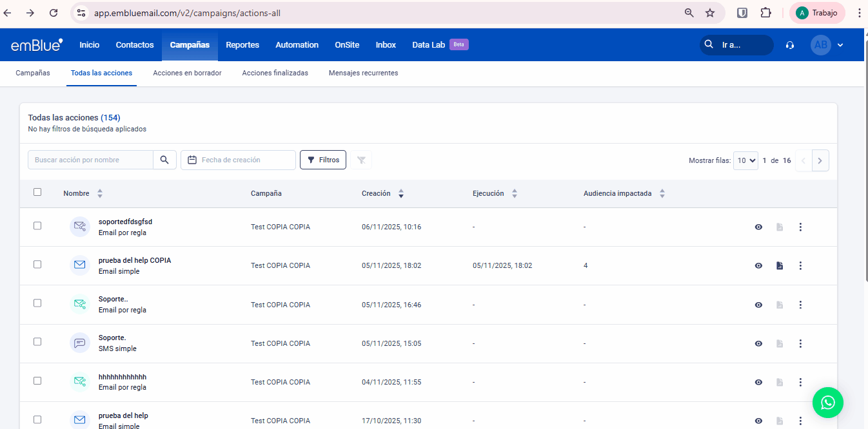Open report icon for prueba del help COPIA

point(780,265)
